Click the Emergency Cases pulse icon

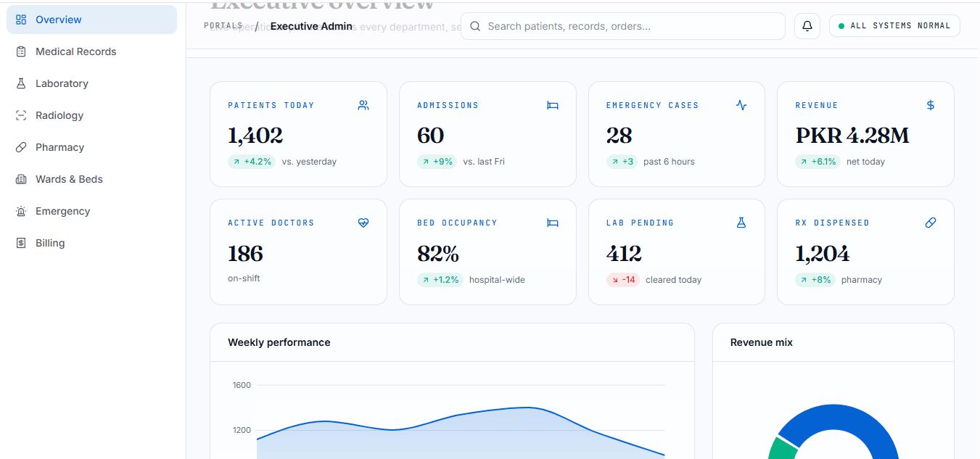coord(741,105)
